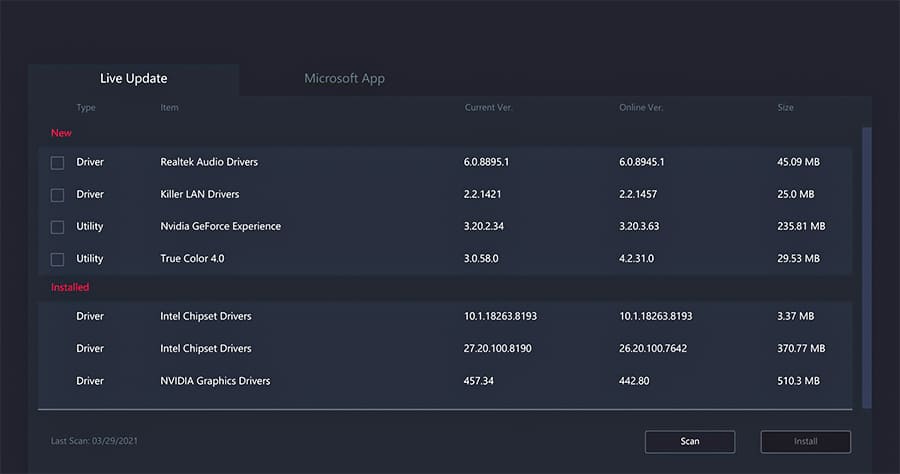Click the vertical scrollbar of the list
Image resolution: width=900 pixels, height=474 pixels.
point(866,265)
